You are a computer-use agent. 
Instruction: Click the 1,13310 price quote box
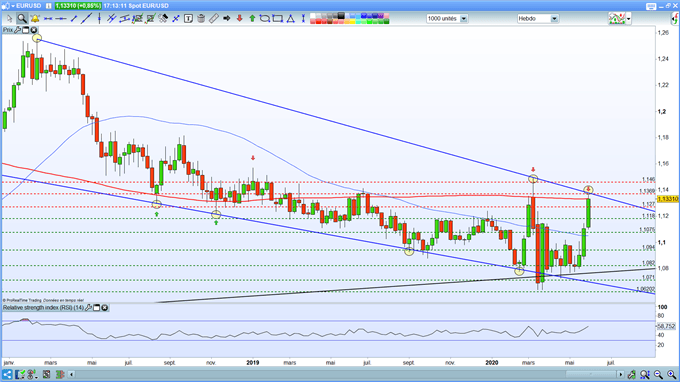click(78, 6)
